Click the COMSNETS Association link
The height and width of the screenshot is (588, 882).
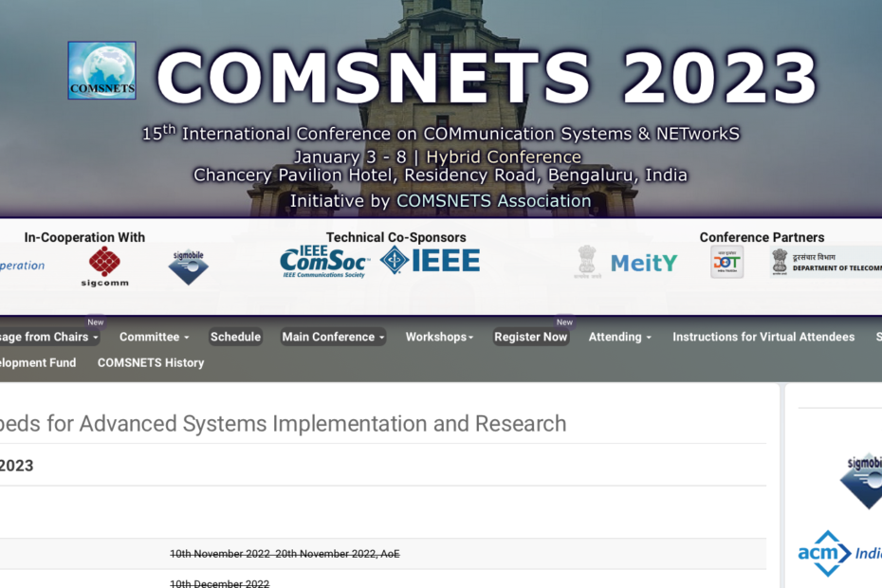(494, 201)
